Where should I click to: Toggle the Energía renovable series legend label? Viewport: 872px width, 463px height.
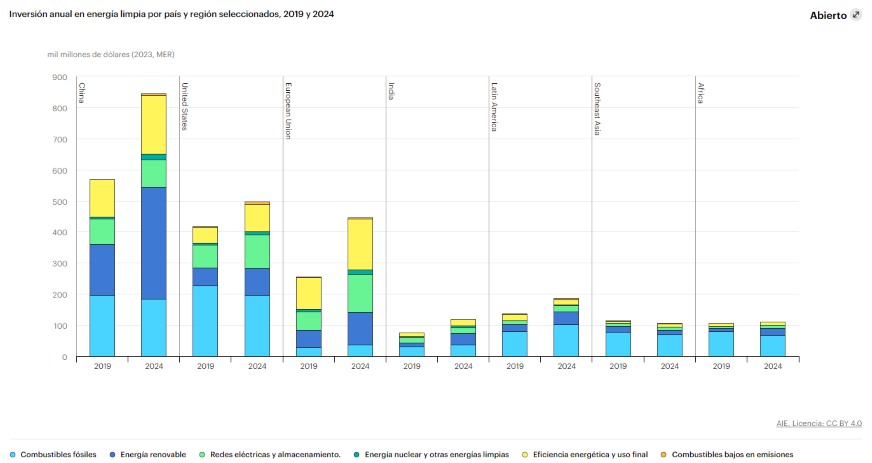(152, 454)
